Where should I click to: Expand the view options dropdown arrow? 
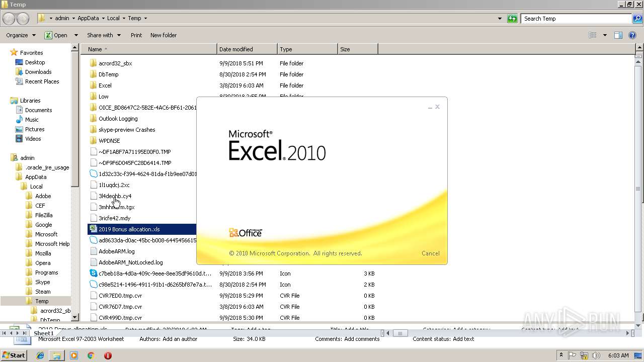click(x=605, y=35)
